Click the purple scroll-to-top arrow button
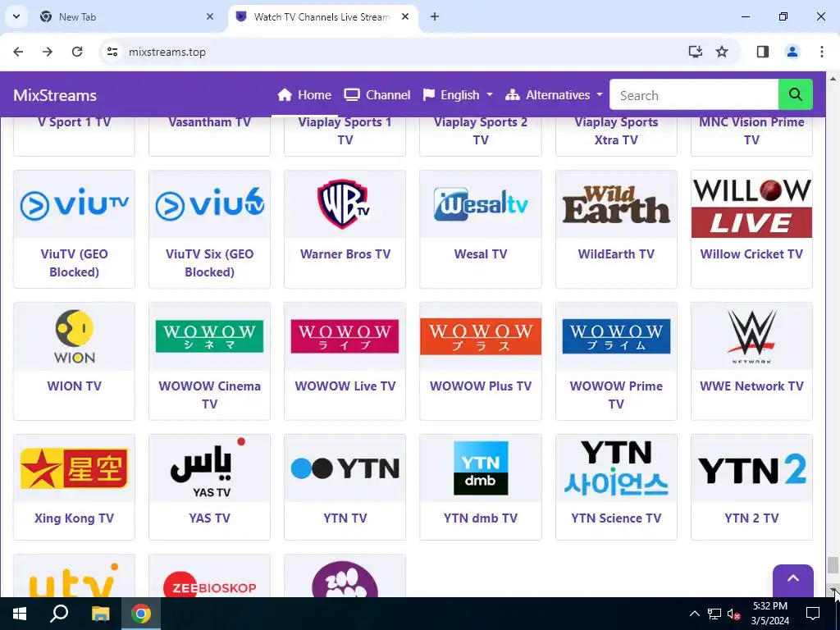This screenshot has width=840, height=630. [x=793, y=580]
